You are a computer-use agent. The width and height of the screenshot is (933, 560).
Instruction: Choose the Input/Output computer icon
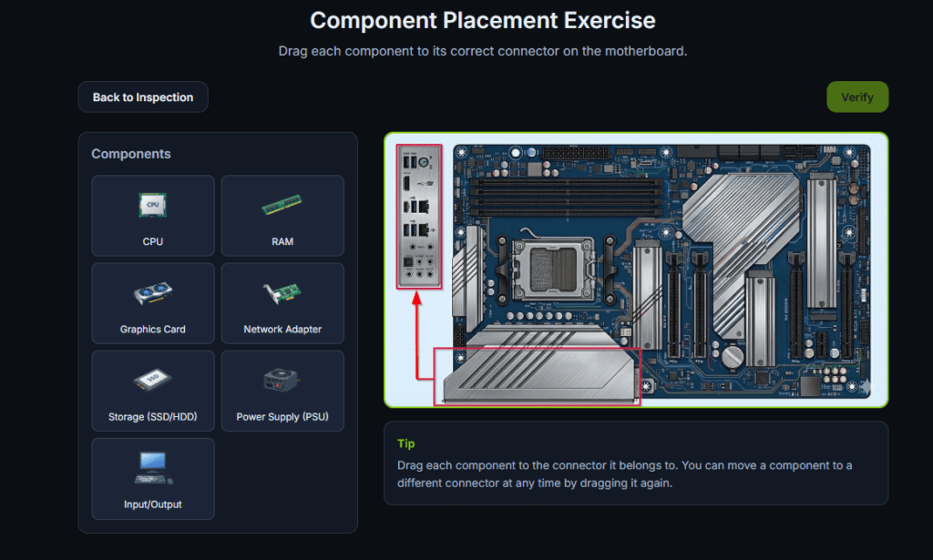(153, 468)
